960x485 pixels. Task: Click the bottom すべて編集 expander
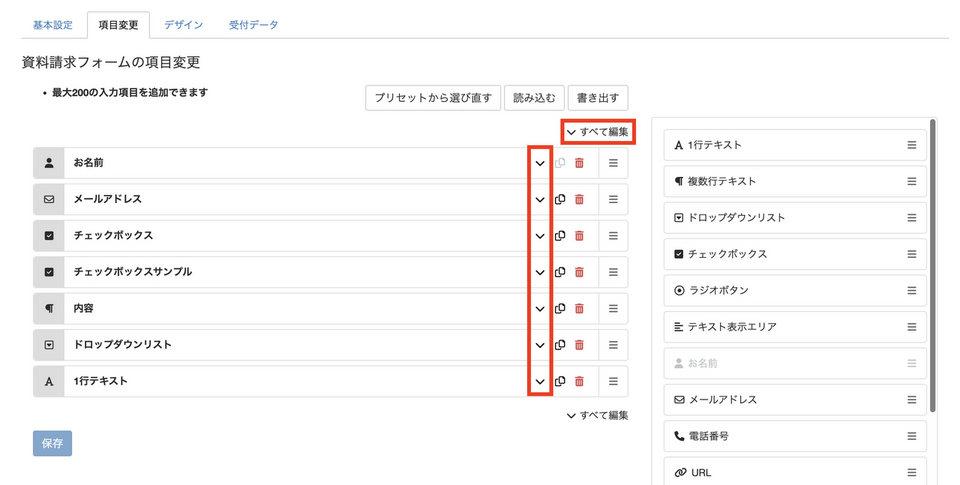[x=597, y=415]
